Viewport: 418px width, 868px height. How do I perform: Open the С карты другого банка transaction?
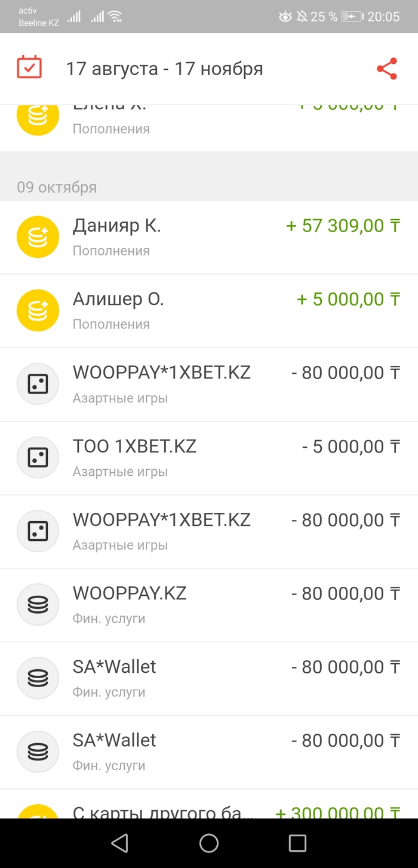click(163, 812)
